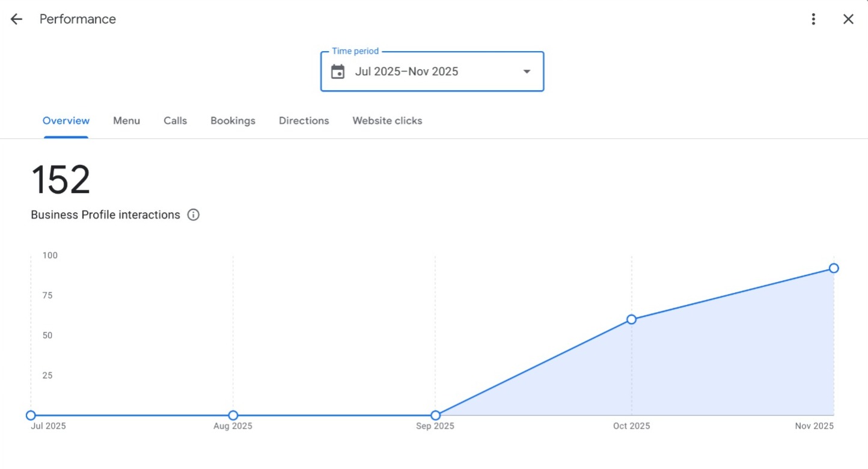Switch to the Menu tab
Screen dimensions: 868x469
click(x=126, y=121)
